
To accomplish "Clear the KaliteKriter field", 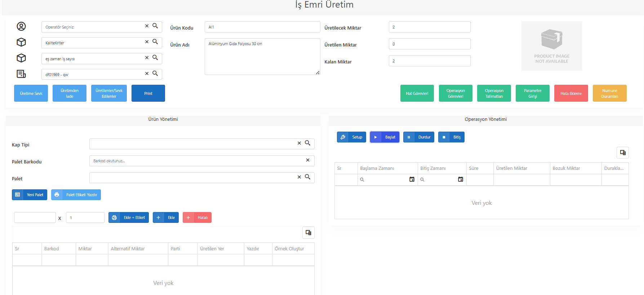I will pos(147,42).
